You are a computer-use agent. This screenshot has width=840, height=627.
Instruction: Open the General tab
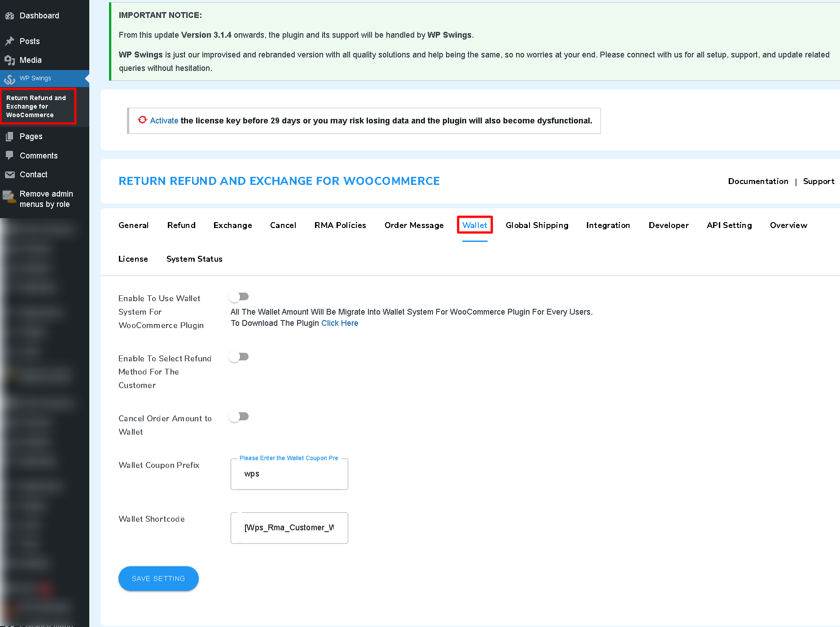click(133, 225)
